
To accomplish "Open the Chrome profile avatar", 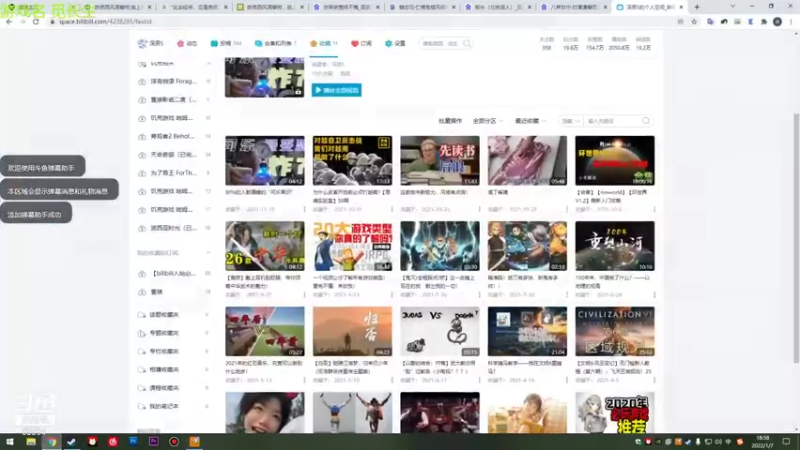I will [x=777, y=22].
